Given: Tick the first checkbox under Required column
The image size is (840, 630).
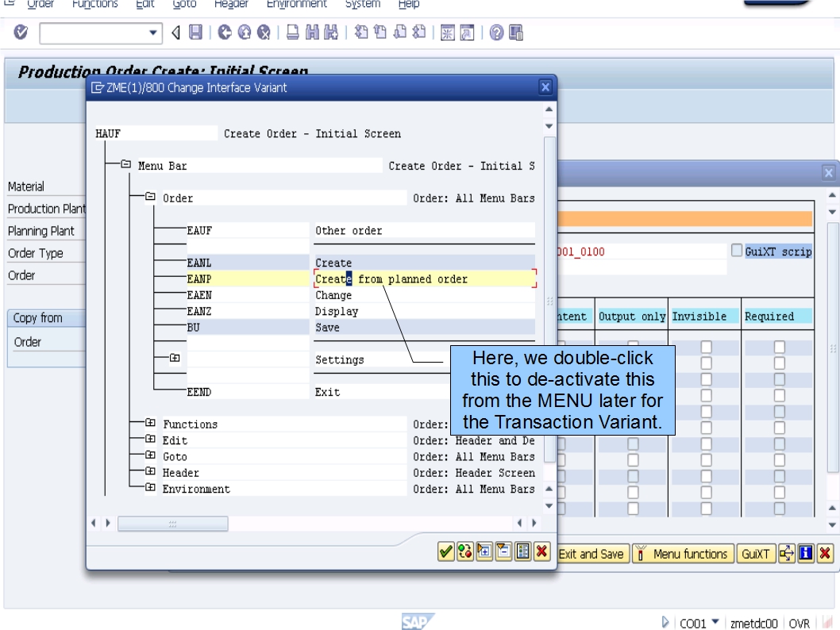Looking at the screenshot, I should click(x=780, y=348).
